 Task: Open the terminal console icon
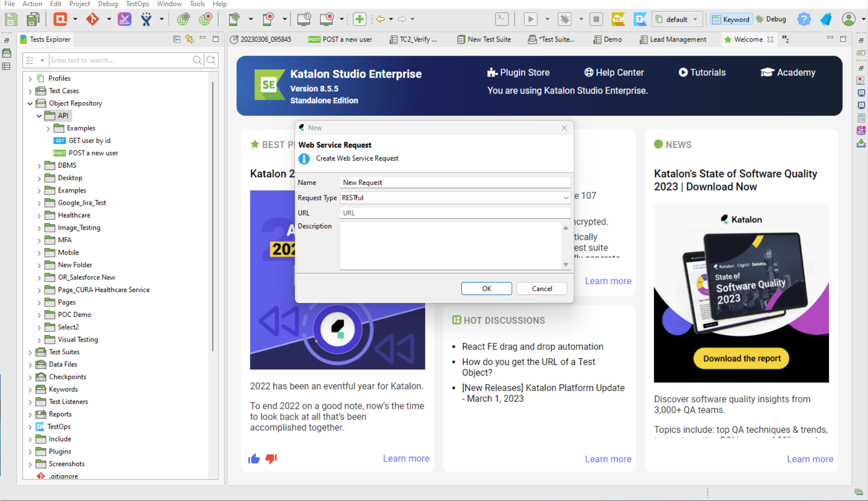pos(502,19)
